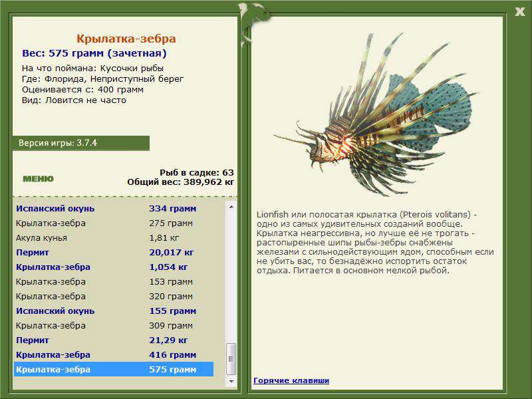The width and height of the screenshot is (532, 399).
Task: Click the scrollbar up arrow in fish list
Action: tap(231, 207)
